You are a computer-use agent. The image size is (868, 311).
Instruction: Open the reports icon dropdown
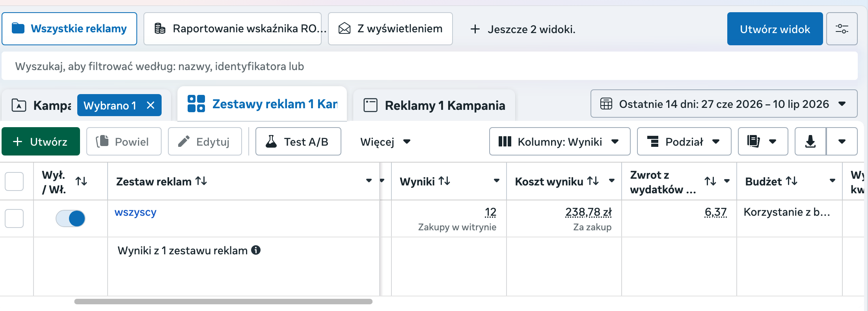click(x=763, y=141)
